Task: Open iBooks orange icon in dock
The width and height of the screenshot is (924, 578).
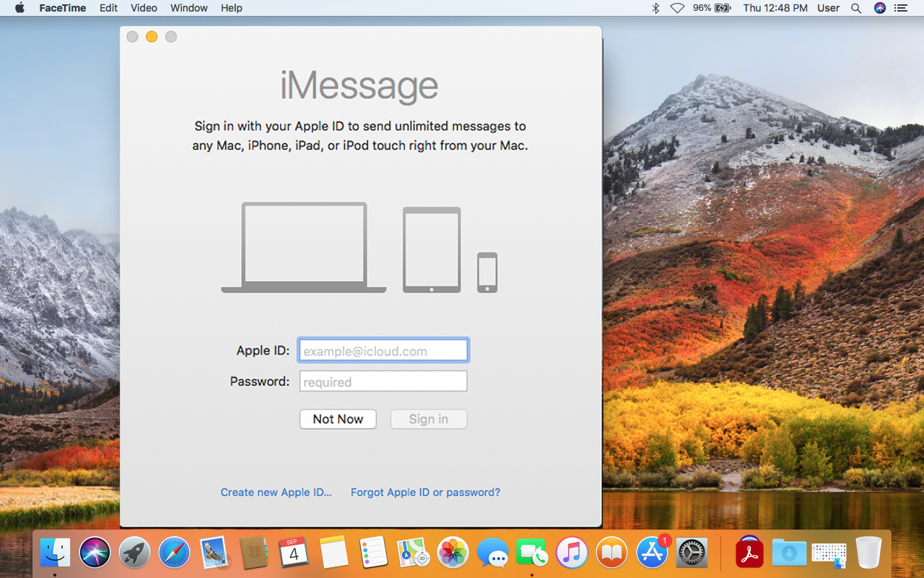Action: tap(612, 553)
